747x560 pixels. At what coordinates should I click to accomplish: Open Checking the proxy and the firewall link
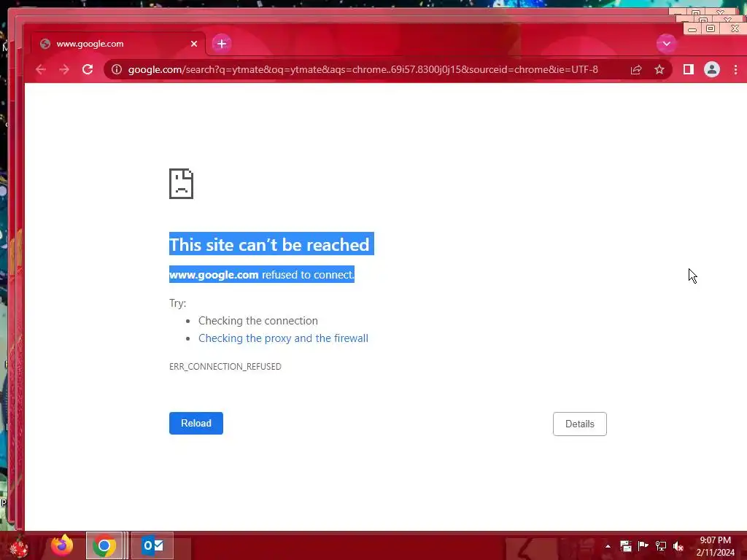283,338
